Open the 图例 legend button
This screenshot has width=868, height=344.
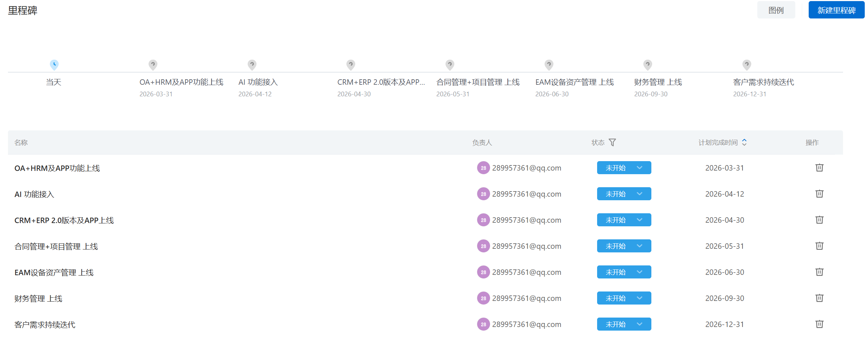(x=776, y=10)
